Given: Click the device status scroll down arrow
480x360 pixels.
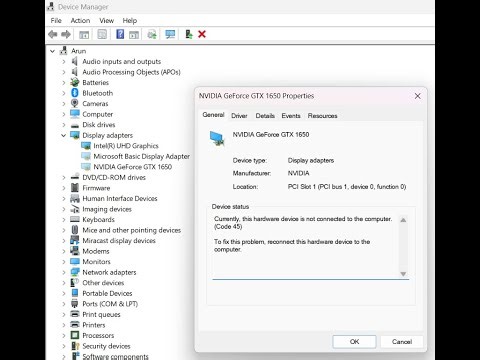Looking at the screenshot, I should click(403, 274).
